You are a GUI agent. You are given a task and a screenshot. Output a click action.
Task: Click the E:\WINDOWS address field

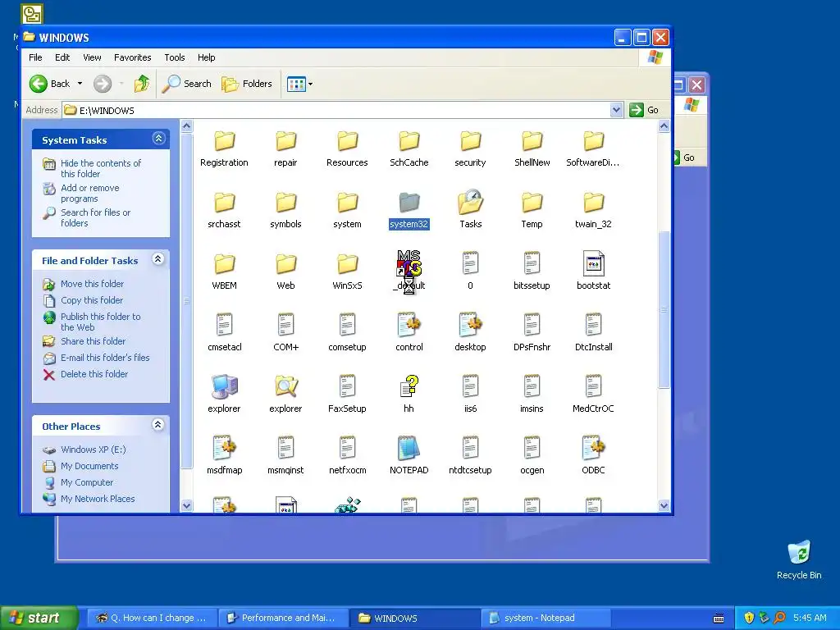(x=343, y=111)
